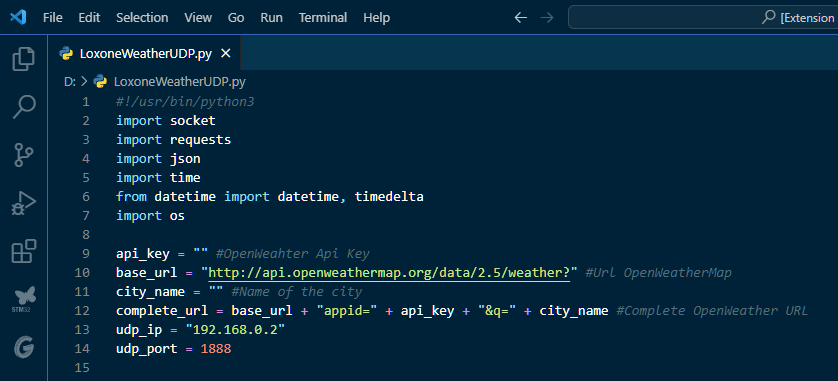The width and height of the screenshot is (838, 381).
Task: Click the word os on line 7
Action: pyautogui.click(x=177, y=215)
